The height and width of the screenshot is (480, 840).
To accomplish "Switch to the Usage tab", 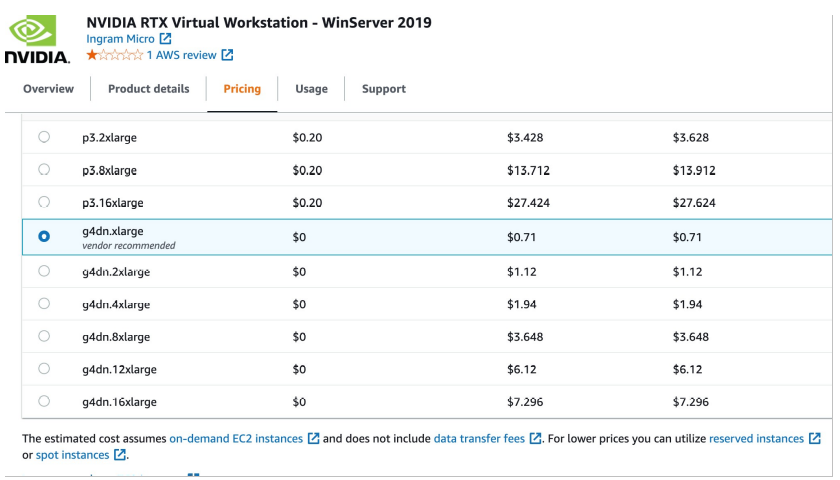I will pos(311,89).
